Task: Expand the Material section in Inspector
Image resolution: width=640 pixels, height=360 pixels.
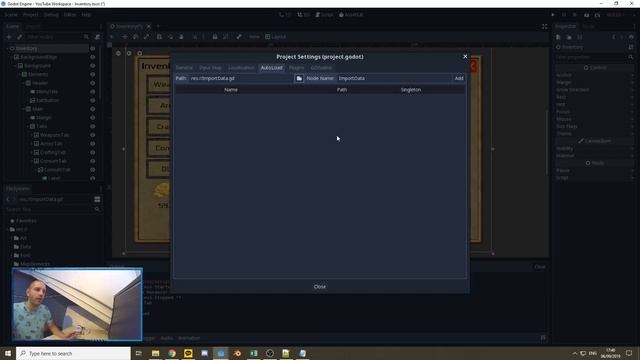Action: (x=594, y=156)
